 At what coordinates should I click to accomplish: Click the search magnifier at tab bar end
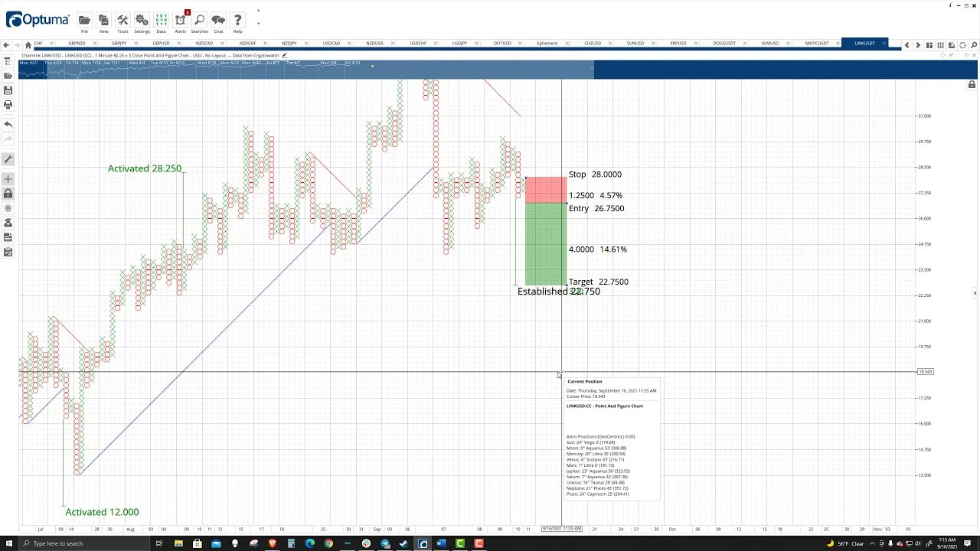(x=974, y=45)
